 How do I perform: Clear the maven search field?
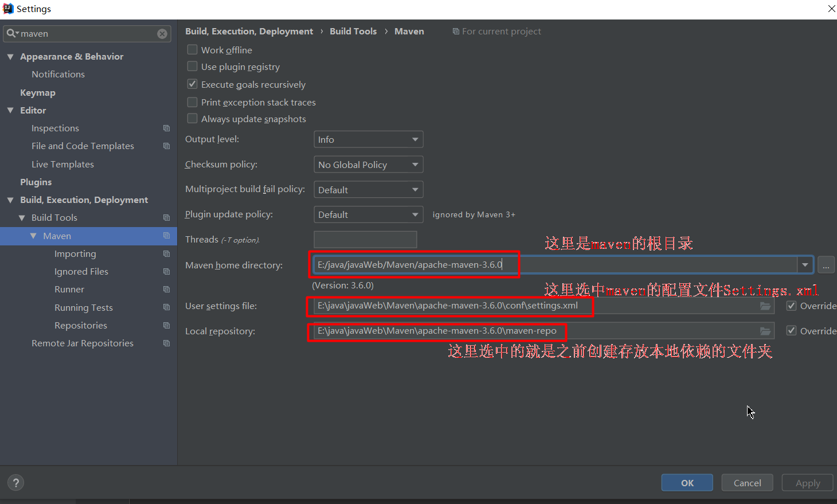[162, 34]
